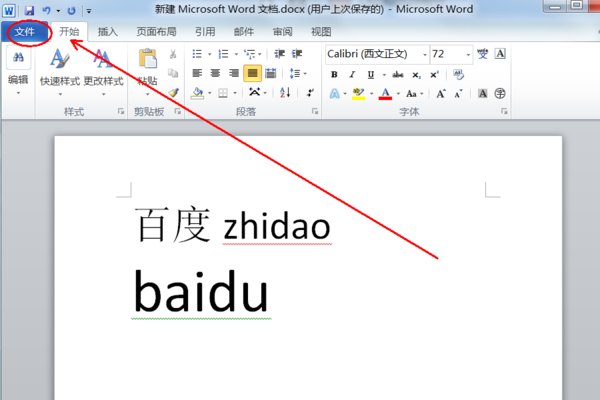Toggle Italic formatting
The image size is (600, 400).
[x=352, y=74]
